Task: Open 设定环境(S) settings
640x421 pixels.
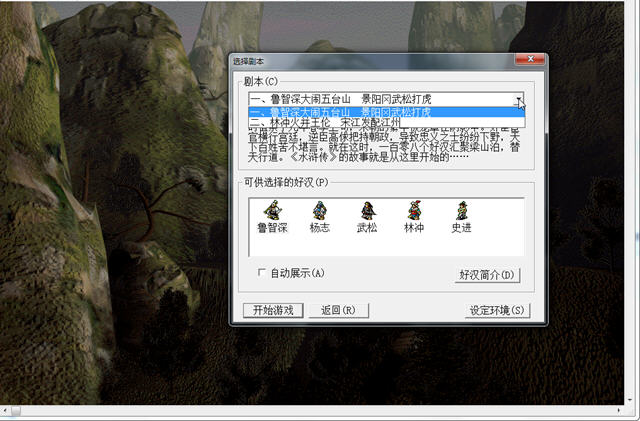Action: pos(497,310)
